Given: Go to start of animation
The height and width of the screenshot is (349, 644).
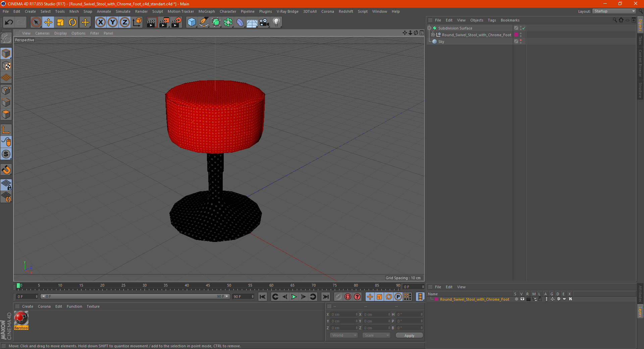Looking at the screenshot, I should coord(263,297).
